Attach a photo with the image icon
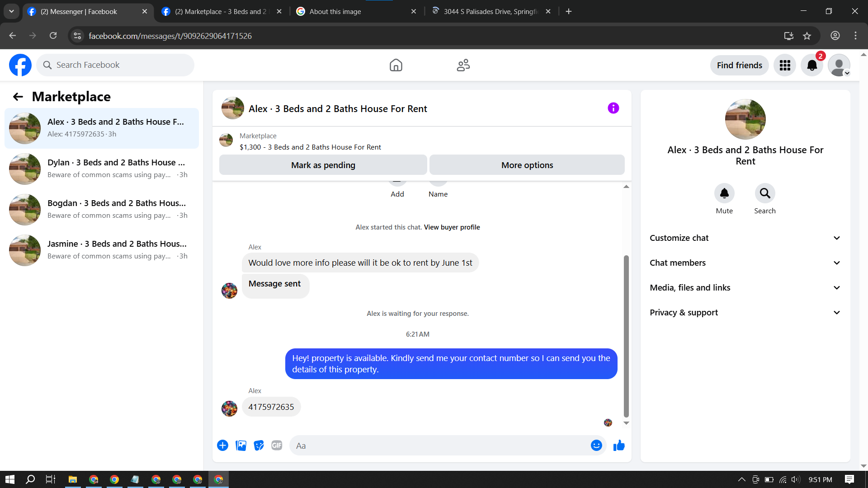This screenshot has width=868, height=488. tap(241, 446)
